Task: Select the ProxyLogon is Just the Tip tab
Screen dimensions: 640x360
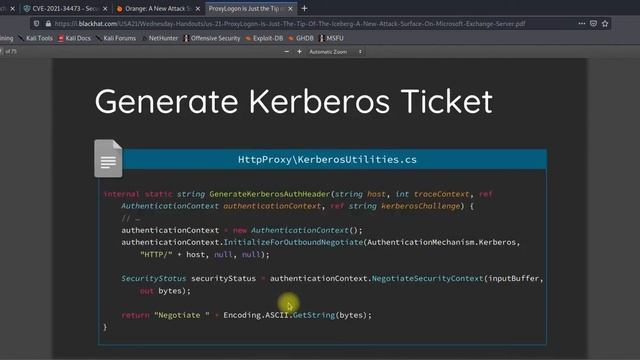Action: [250, 9]
